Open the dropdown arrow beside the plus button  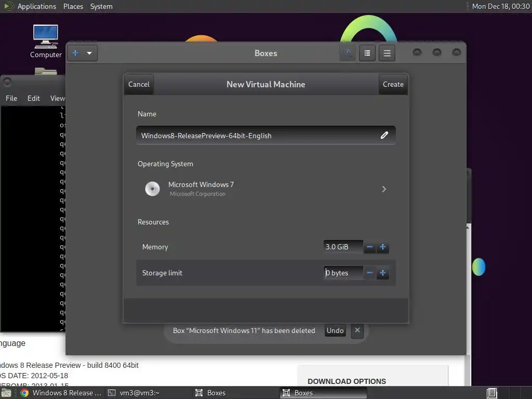point(89,53)
